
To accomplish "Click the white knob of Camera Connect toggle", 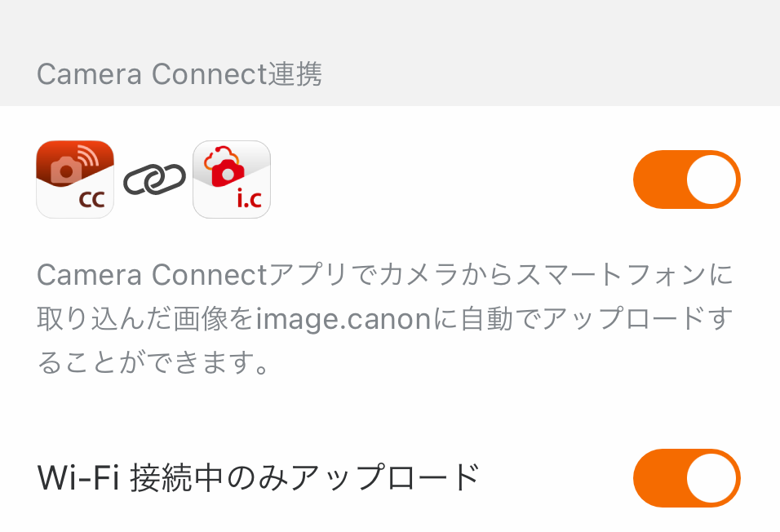I will (x=711, y=180).
